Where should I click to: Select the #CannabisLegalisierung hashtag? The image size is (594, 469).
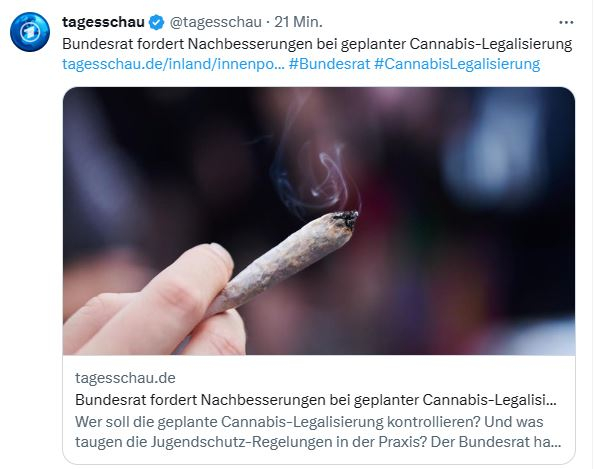457,64
